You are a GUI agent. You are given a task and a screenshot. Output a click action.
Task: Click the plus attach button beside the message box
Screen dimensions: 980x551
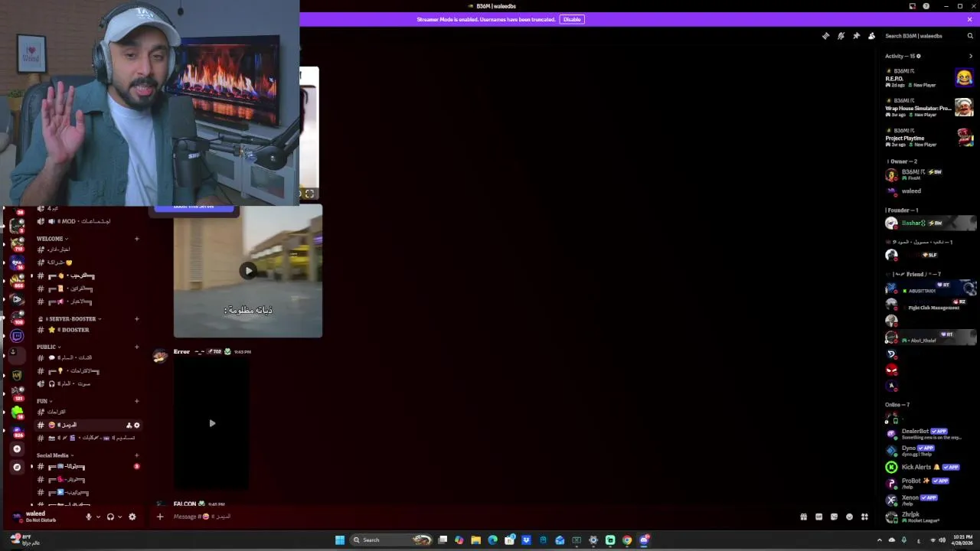(160, 517)
